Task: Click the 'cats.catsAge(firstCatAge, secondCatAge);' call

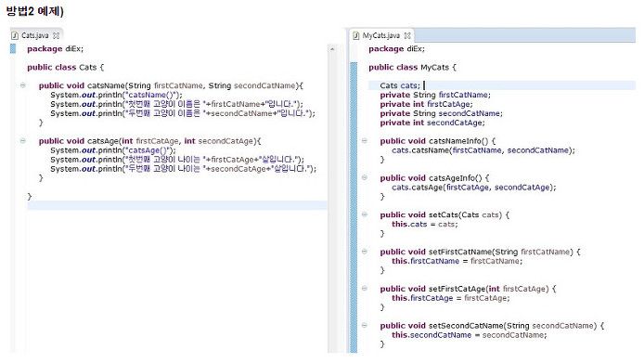Action: (x=474, y=188)
